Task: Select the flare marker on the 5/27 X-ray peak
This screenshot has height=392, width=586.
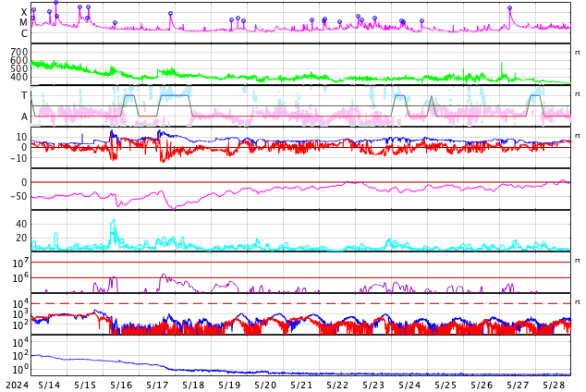Action: [510, 7]
